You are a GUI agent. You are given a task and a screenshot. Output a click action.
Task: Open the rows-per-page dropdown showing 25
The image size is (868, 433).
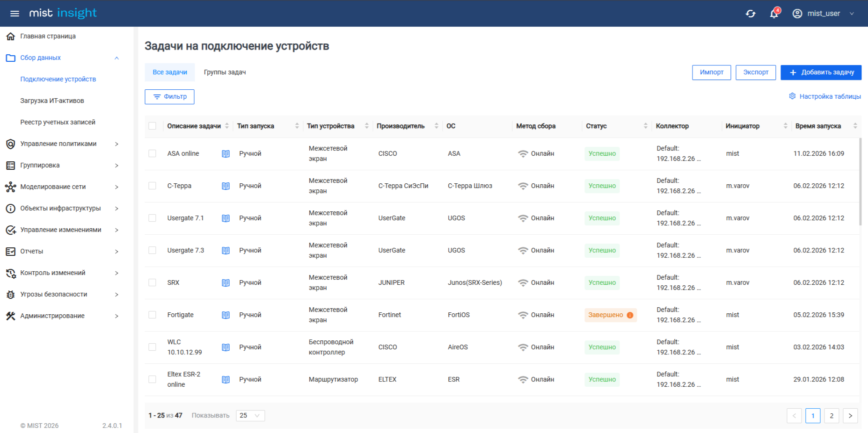coord(250,416)
